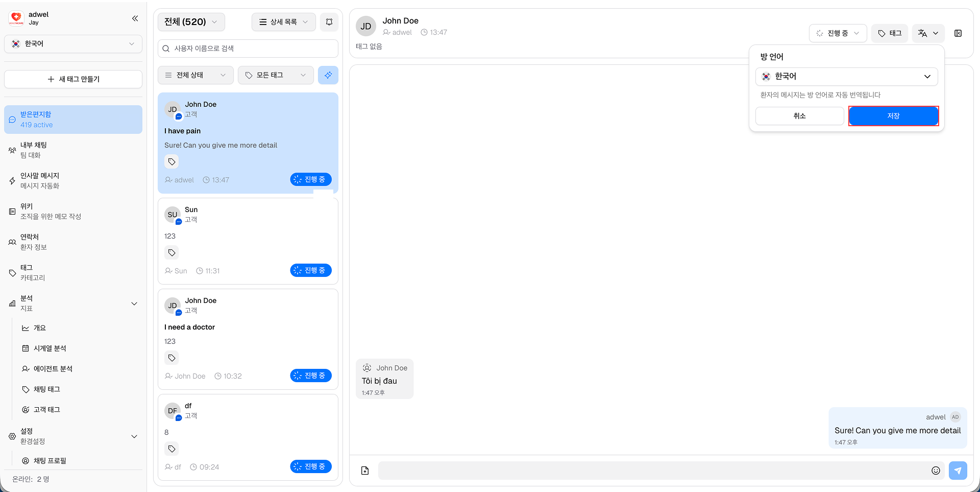Open the 상세 목록 view dropdown
980x492 pixels.
coord(283,21)
